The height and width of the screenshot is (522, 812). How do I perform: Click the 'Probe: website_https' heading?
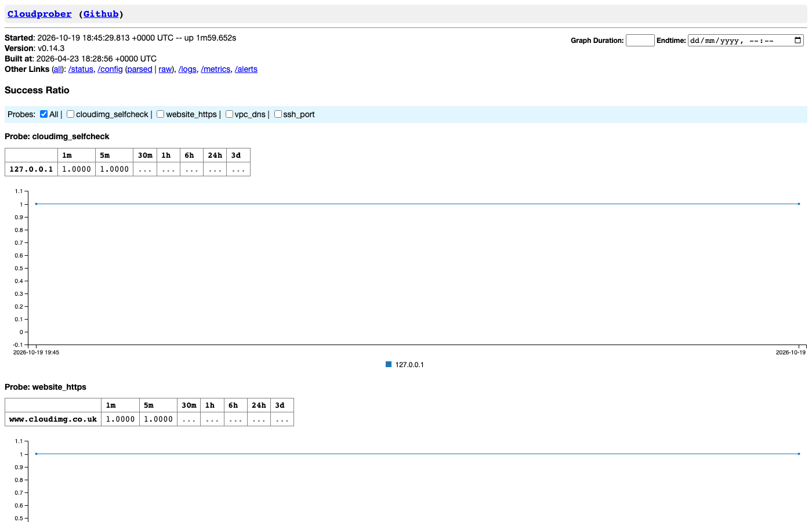(45, 387)
